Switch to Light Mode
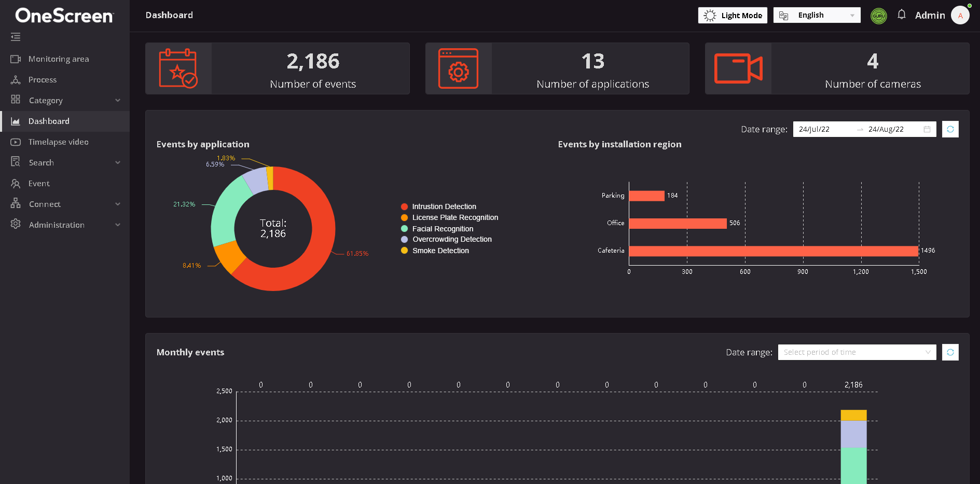The image size is (980, 484). click(733, 16)
